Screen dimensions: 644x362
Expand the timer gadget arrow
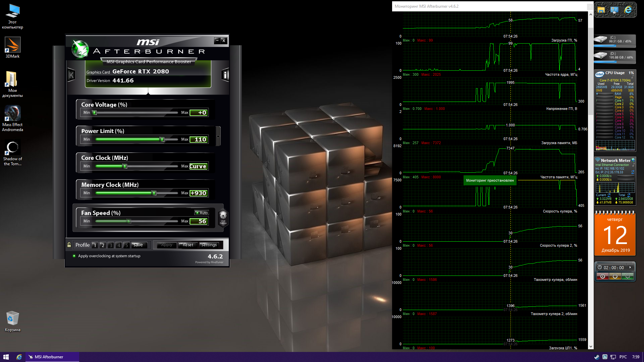click(x=630, y=267)
